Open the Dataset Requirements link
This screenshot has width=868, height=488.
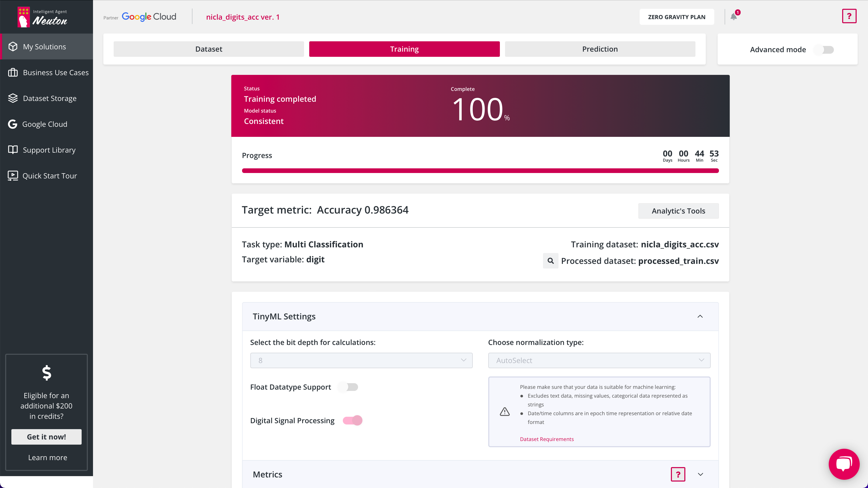[x=547, y=439]
